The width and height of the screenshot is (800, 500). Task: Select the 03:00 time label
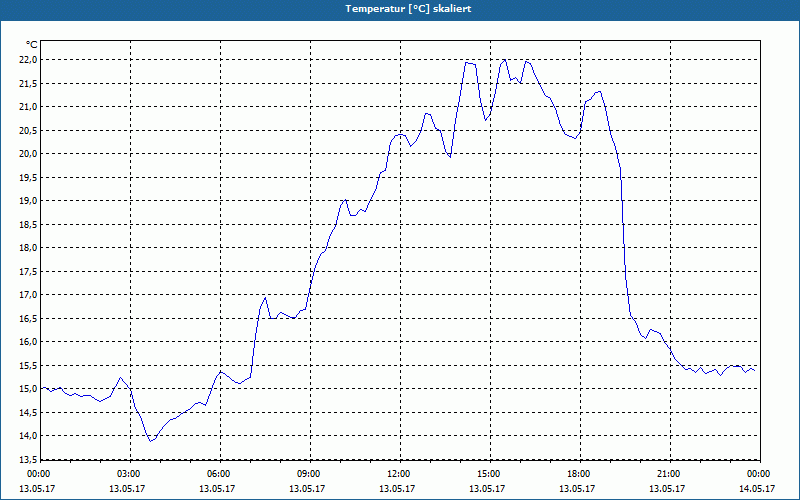(127, 474)
